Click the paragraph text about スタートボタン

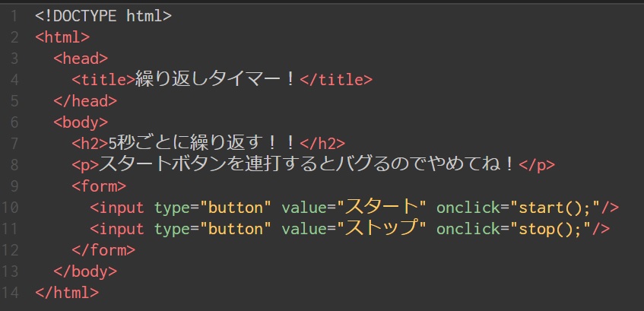coord(308,164)
